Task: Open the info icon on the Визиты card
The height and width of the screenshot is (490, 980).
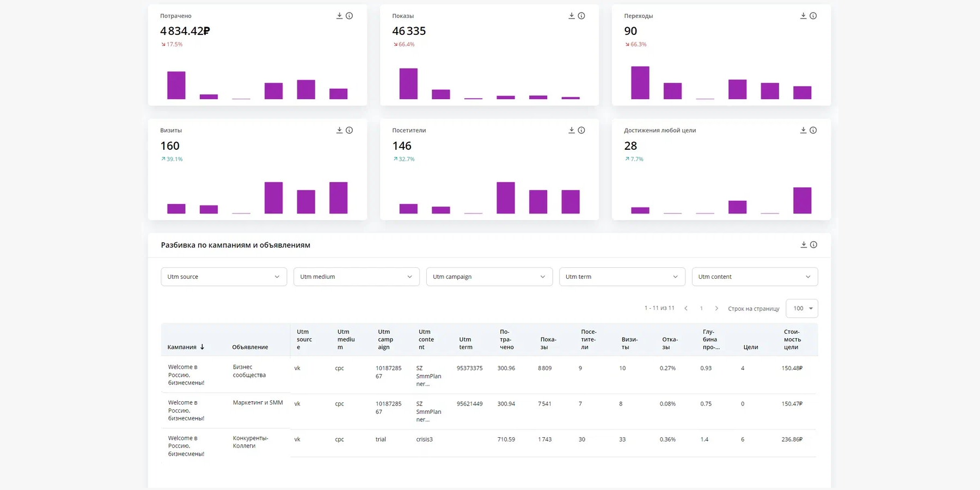Action: point(349,130)
